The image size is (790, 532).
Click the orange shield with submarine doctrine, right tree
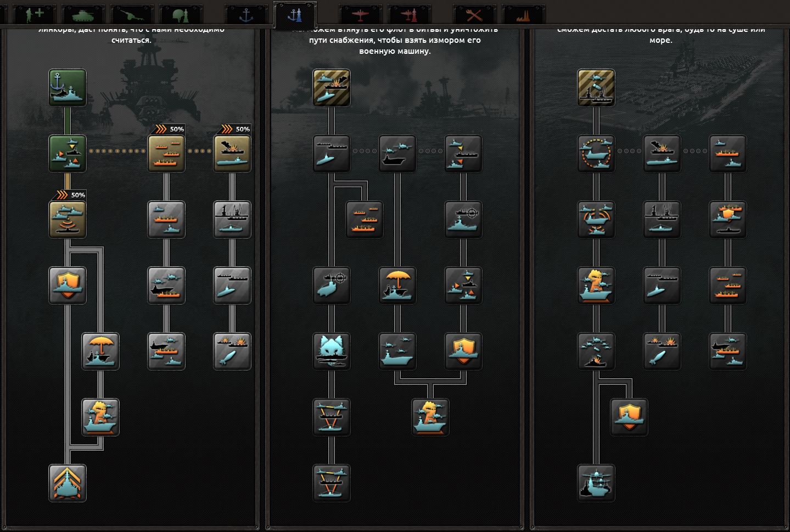click(728, 220)
